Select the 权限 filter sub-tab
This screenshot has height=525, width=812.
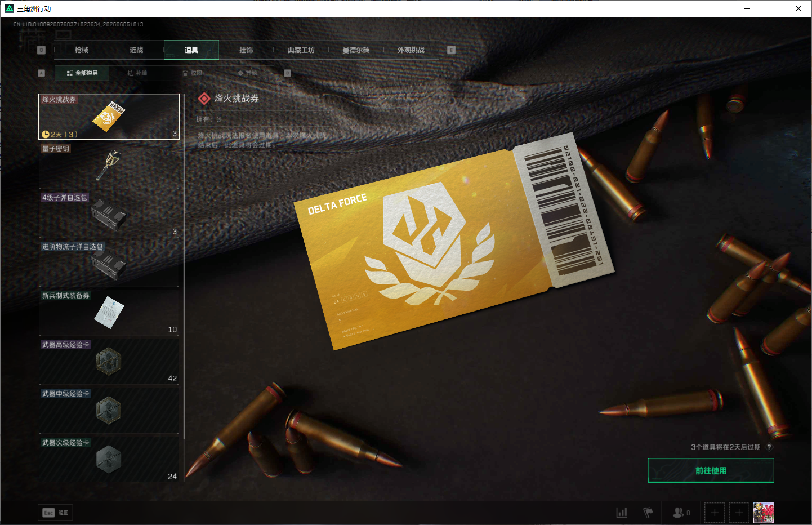coord(193,73)
